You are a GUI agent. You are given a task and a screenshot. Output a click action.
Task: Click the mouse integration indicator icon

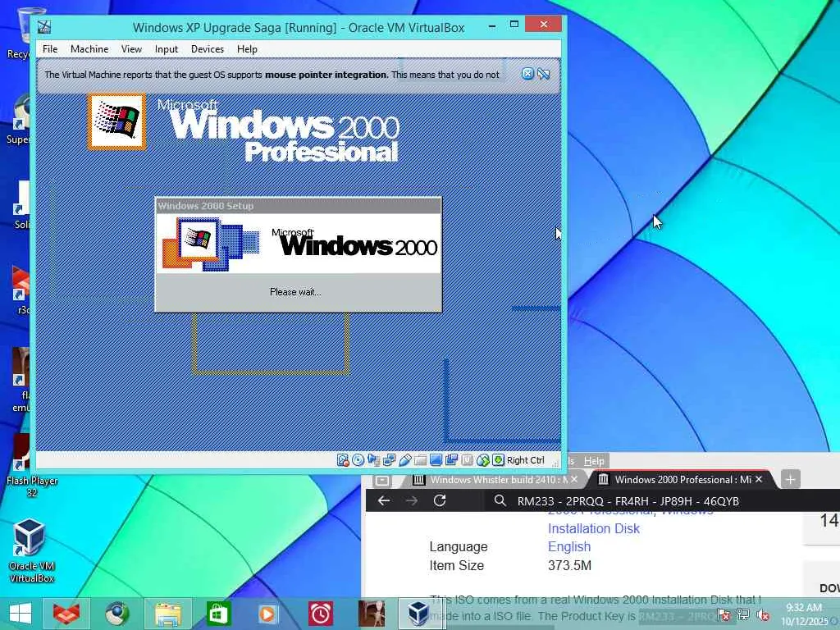click(482, 460)
